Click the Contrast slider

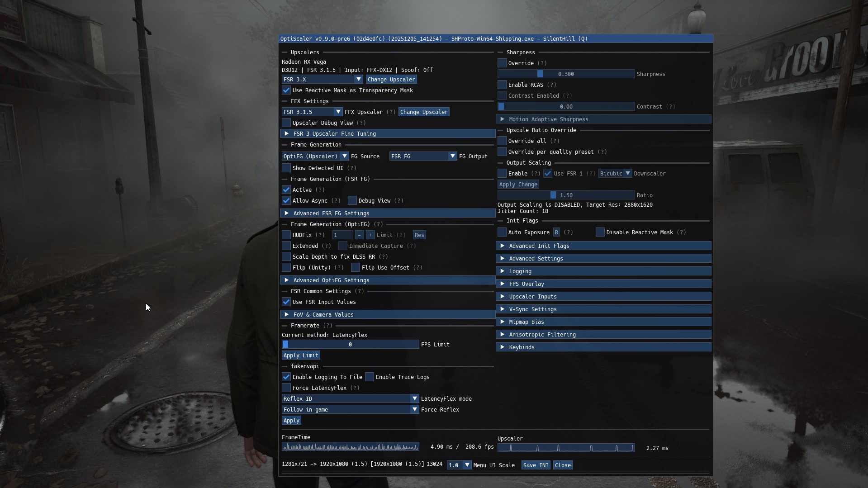pos(566,107)
